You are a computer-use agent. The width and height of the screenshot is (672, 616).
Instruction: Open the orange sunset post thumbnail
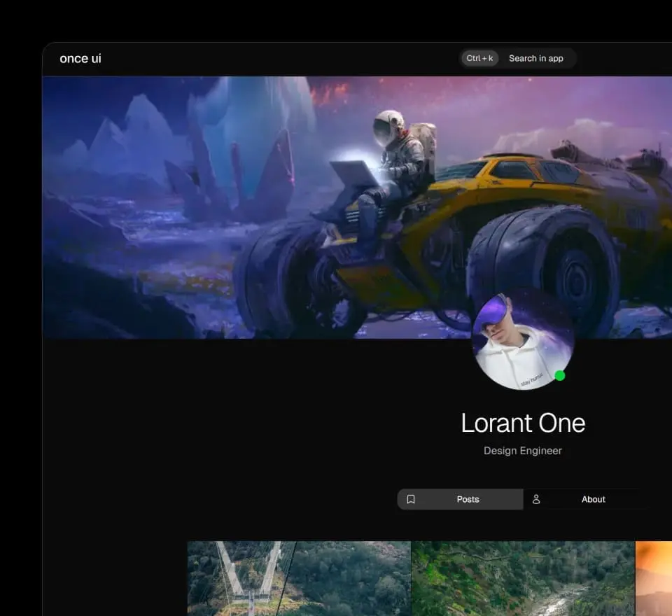click(654, 577)
